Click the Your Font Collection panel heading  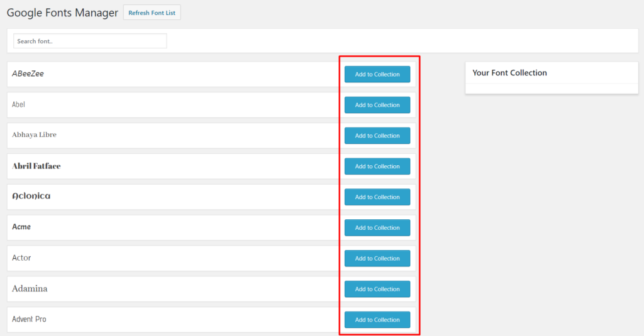tap(509, 73)
